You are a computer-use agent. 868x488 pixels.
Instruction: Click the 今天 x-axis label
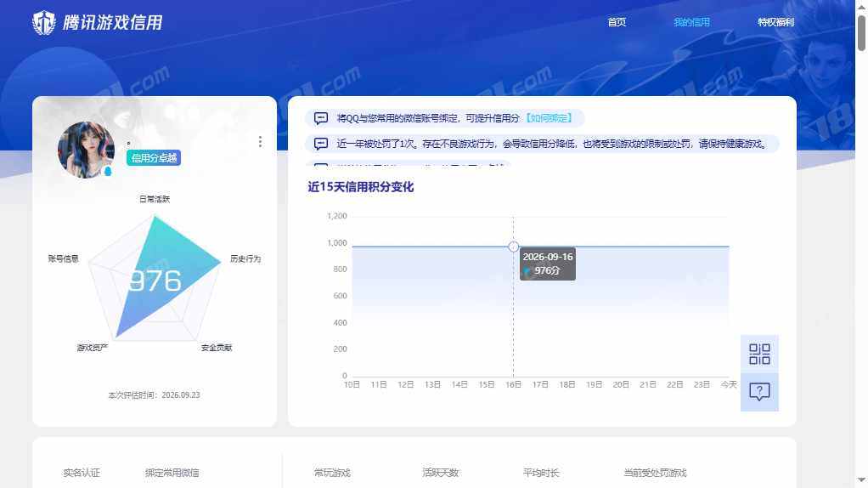(x=729, y=384)
